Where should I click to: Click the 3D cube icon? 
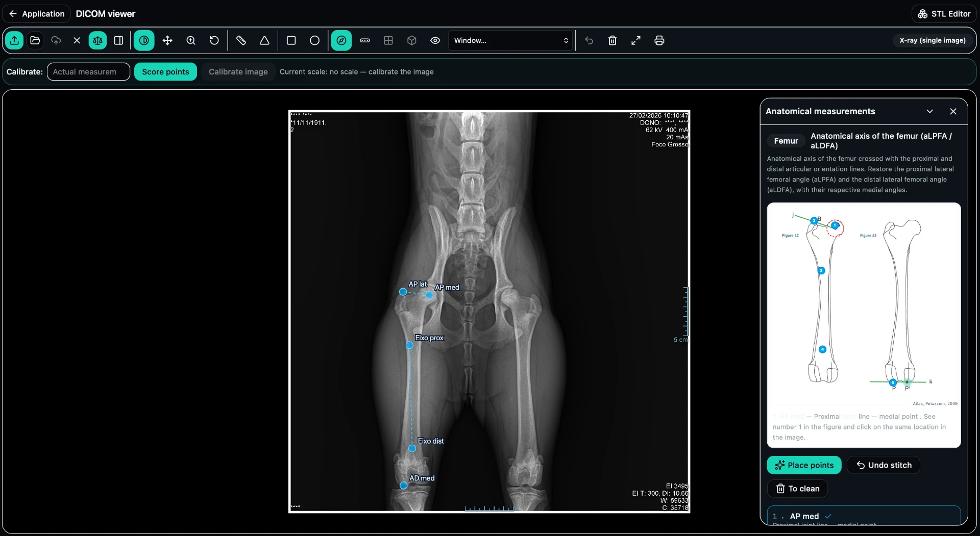412,40
